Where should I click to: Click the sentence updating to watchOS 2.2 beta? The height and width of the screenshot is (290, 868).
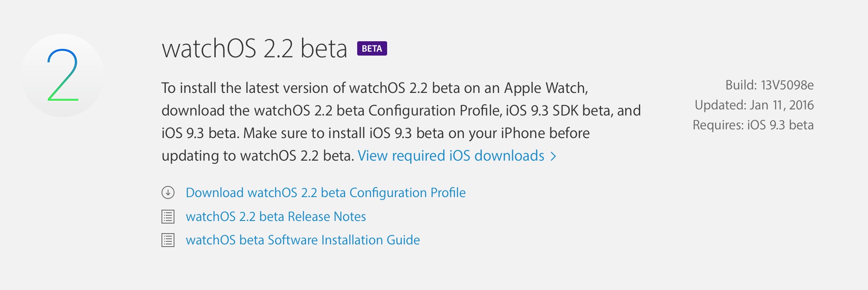coord(258,156)
